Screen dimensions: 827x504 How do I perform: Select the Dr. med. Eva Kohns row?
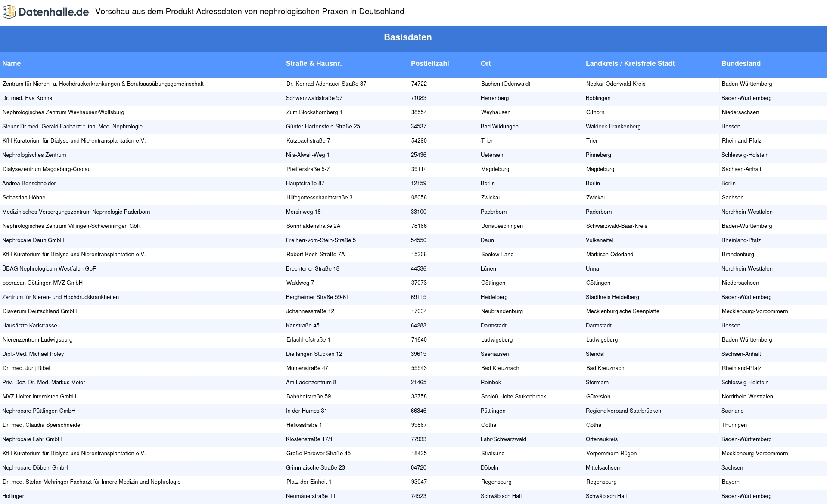tap(27, 98)
